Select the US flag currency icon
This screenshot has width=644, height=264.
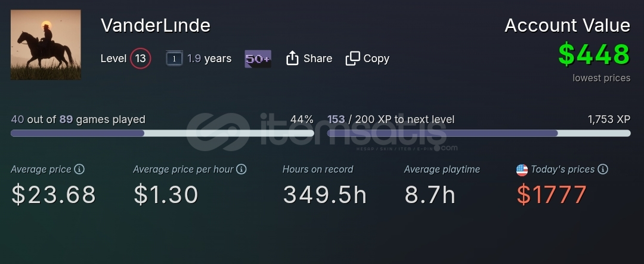tap(522, 170)
